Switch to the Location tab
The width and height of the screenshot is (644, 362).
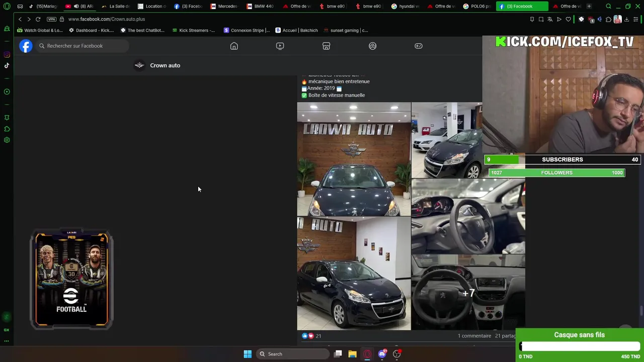[152, 7]
